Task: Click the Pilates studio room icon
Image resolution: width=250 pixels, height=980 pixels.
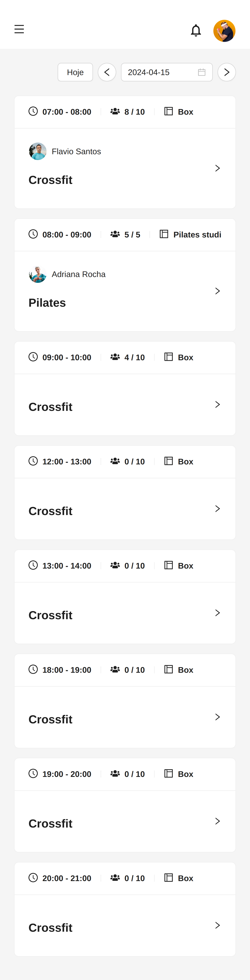Action: (x=164, y=234)
